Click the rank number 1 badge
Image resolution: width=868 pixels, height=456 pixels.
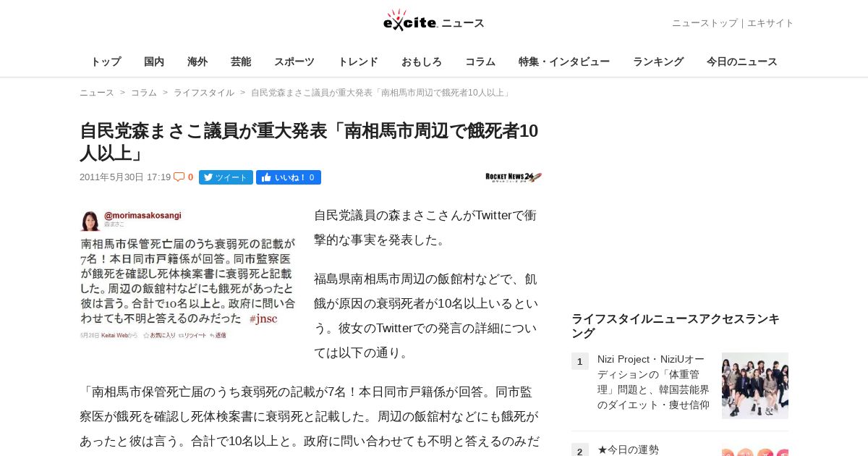point(579,361)
